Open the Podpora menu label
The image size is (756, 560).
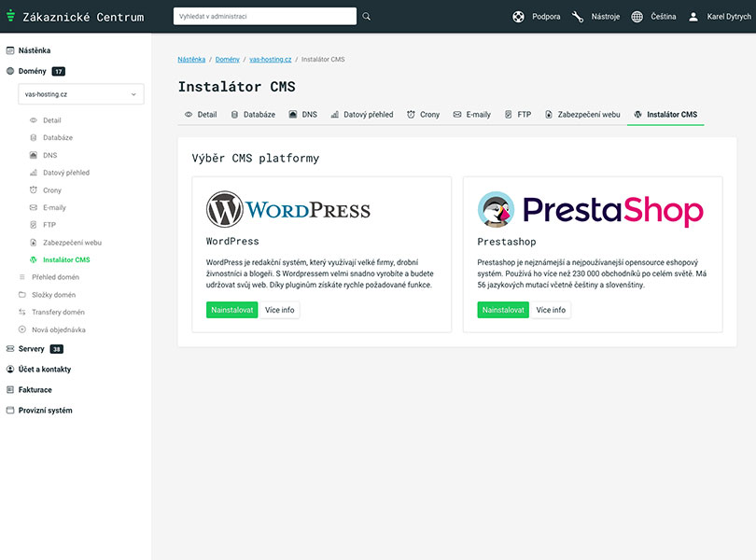point(546,17)
